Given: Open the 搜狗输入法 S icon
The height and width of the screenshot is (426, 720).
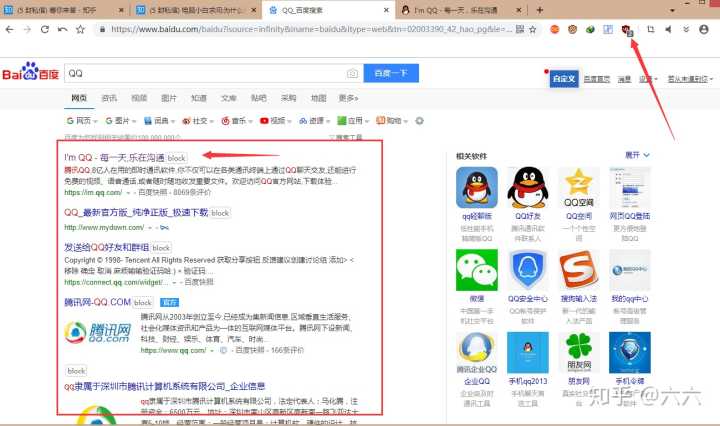Looking at the screenshot, I should 579,270.
